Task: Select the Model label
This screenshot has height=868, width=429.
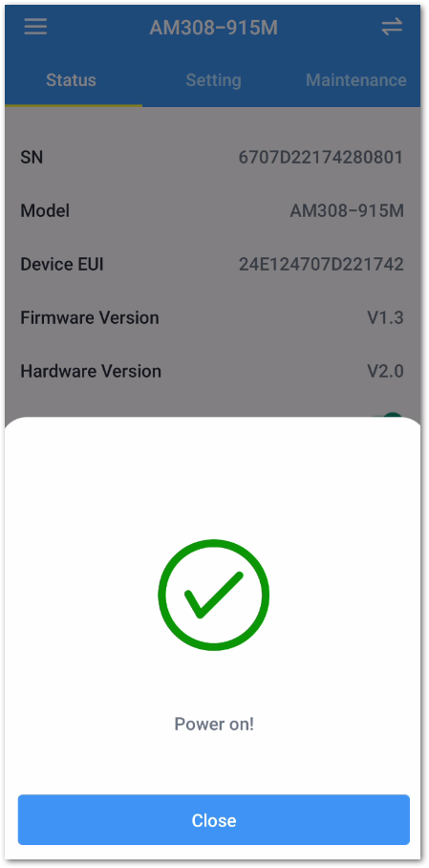Action: [45, 211]
